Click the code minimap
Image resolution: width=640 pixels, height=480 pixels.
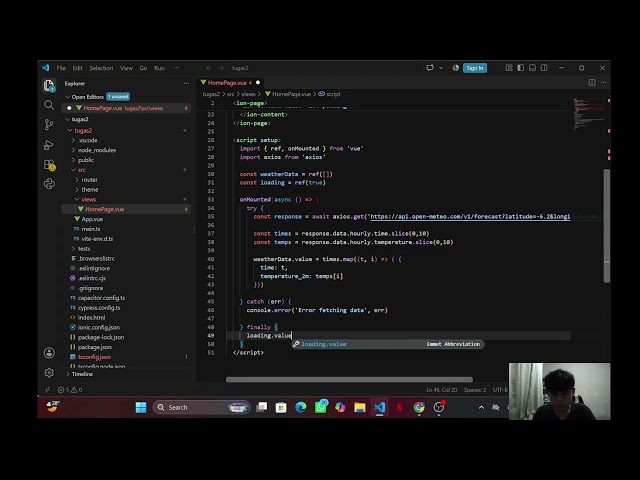pos(588,113)
